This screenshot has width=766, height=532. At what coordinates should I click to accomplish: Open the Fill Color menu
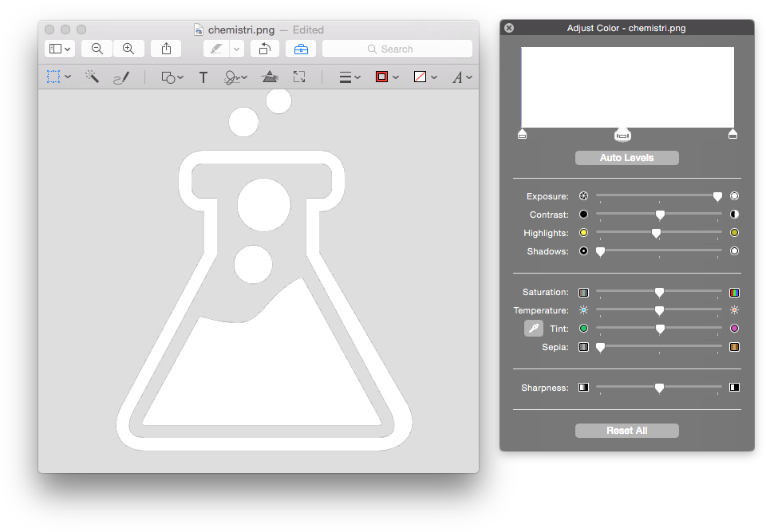(425, 77)
